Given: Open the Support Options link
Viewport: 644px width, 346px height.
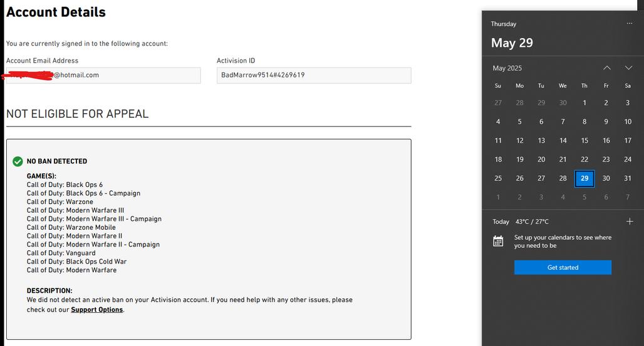Looking at the screenshot, I should [x=96, y=310].
